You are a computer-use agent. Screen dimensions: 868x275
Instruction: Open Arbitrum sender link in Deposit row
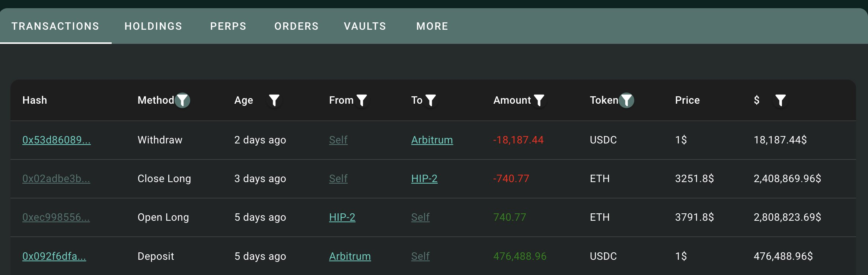click(350, 256)
